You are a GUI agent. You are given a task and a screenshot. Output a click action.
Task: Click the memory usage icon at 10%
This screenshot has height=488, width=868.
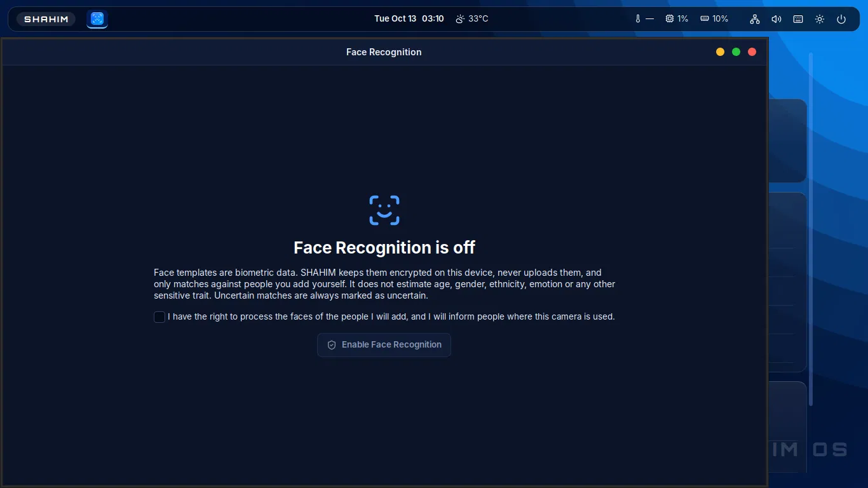pyautogui.click(x=704, y=19)
